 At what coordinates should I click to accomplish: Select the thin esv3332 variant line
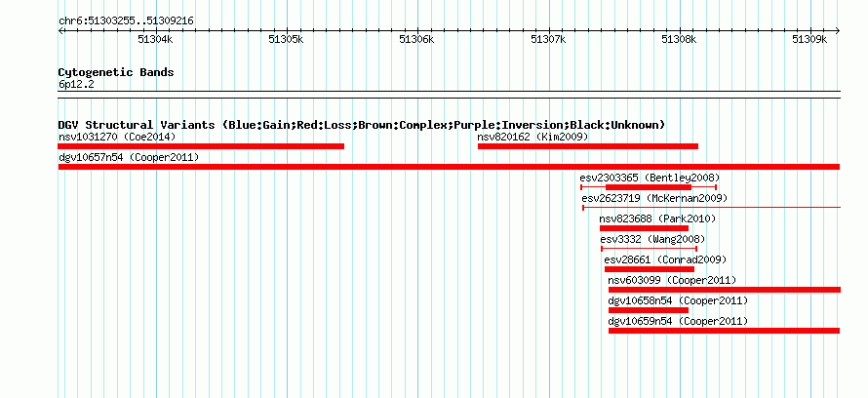click(x=649, y=249)
